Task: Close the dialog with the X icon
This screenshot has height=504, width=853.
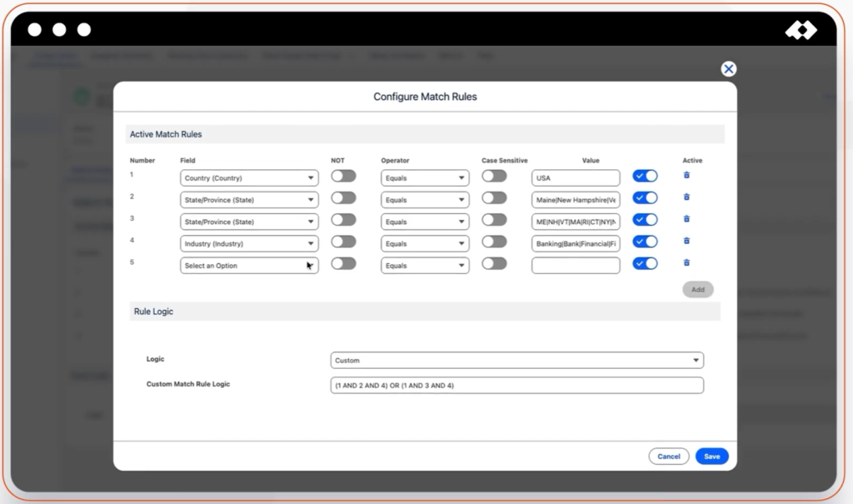Action: (x=728, y=69)
